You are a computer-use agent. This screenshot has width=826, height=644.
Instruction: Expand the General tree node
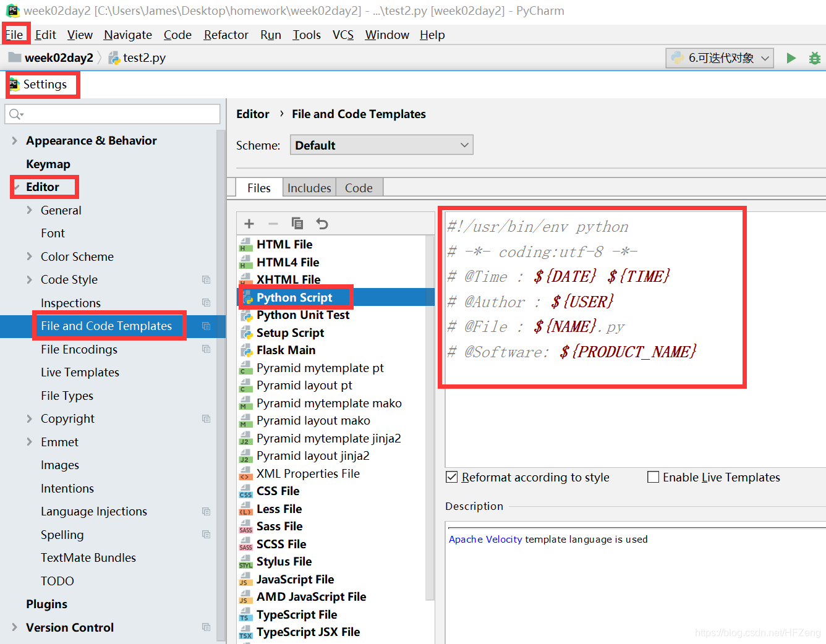click(x=30, y=211)
